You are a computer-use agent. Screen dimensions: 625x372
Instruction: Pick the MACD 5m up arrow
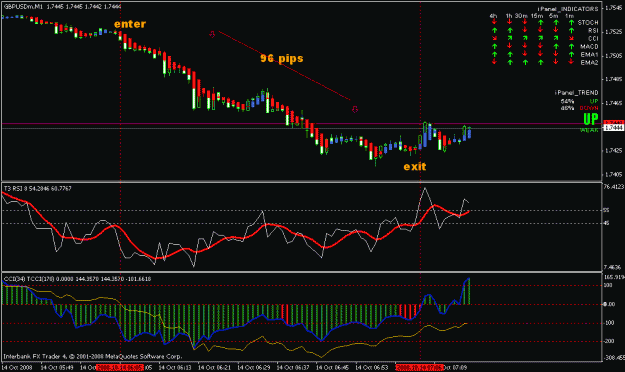pos(556,46)
